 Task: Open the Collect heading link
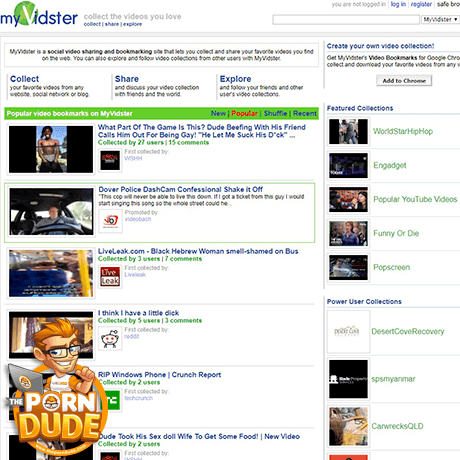coord(24,79)
